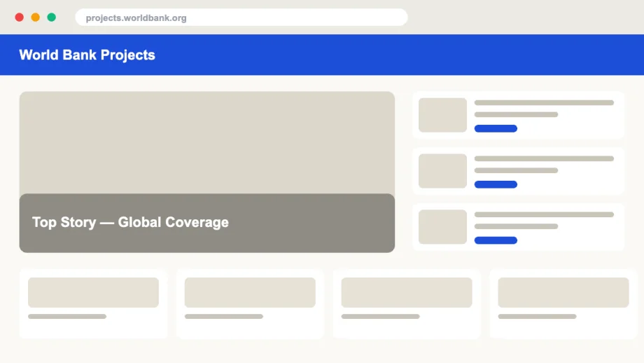Viewport: 644px width, 363px height.
Task: Open the first card in bottom row
Action: [93, 304]
